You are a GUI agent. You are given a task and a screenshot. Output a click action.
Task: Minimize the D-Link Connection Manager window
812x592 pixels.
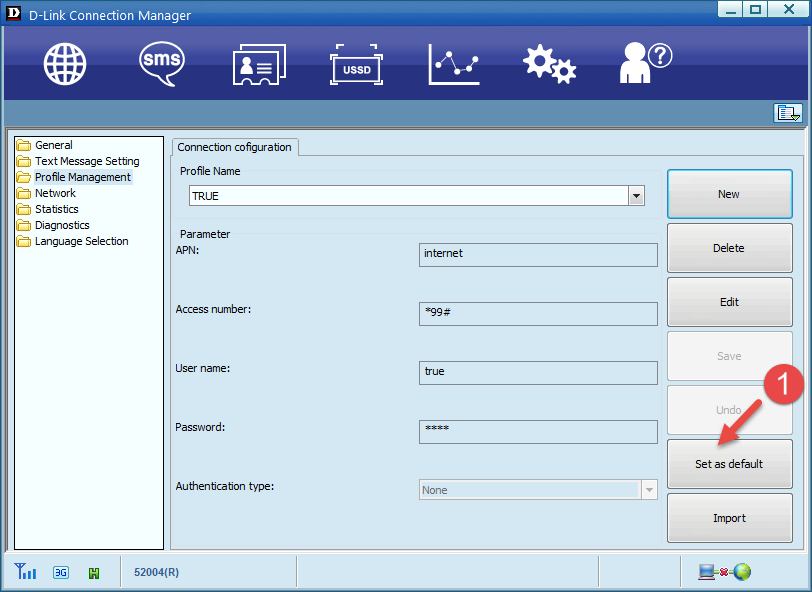(x=731, y=9)
